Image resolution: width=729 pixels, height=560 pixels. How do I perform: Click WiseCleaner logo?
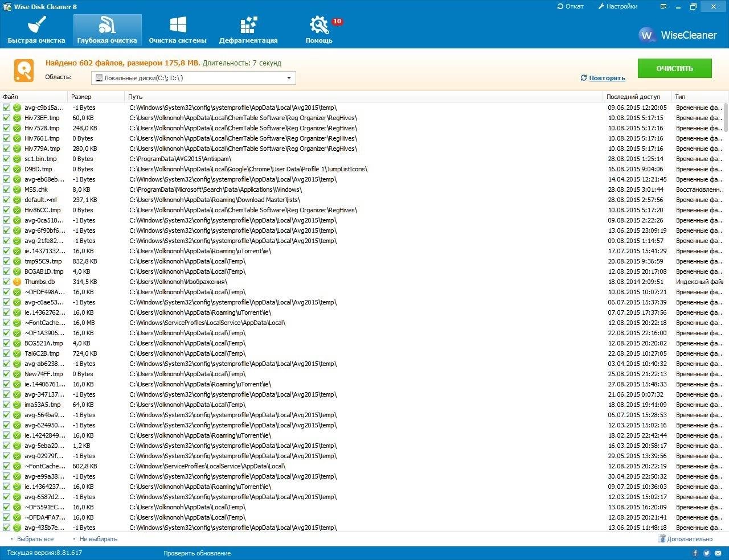(677, 35)
